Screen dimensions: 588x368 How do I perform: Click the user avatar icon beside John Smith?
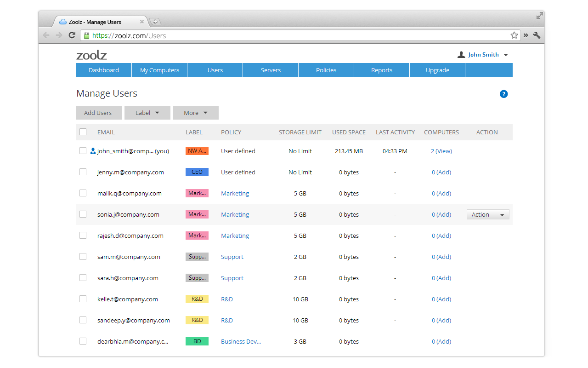pos(461,55)
